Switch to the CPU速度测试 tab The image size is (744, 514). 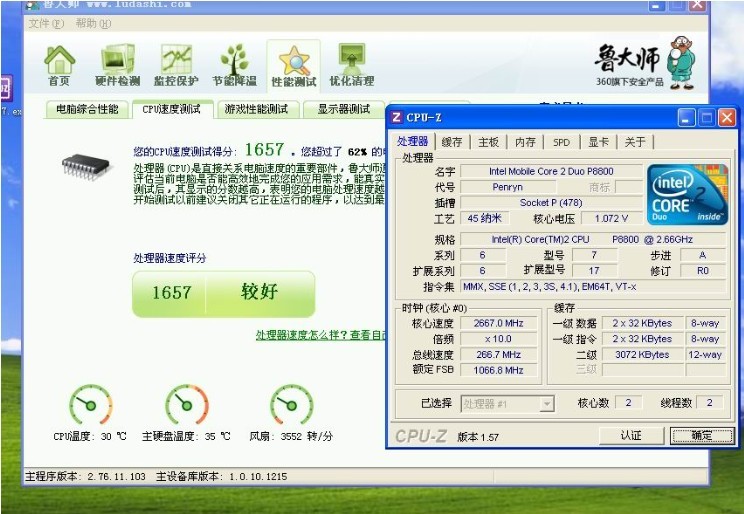172,109
